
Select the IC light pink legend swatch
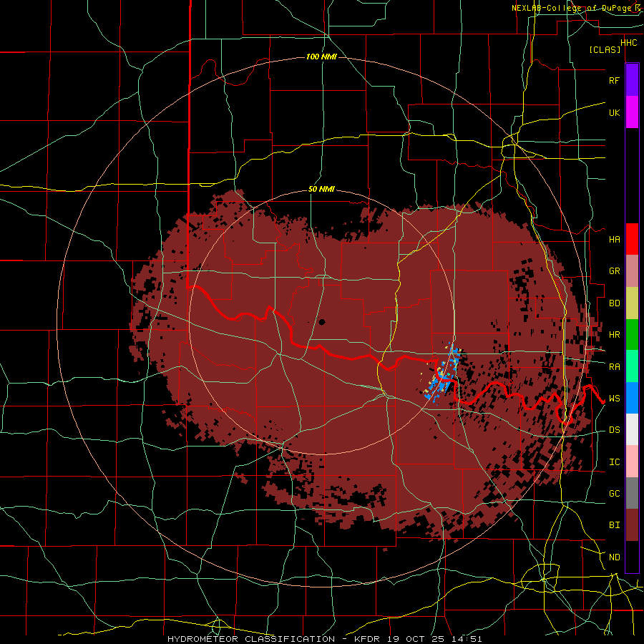632,462
